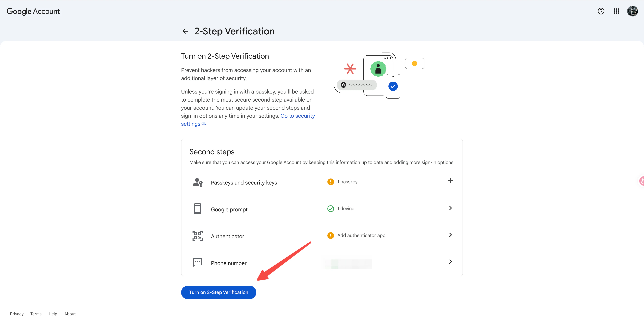Click the Phone number message icon
This screenshot has height=322, width=644.
tap(198, 262)
